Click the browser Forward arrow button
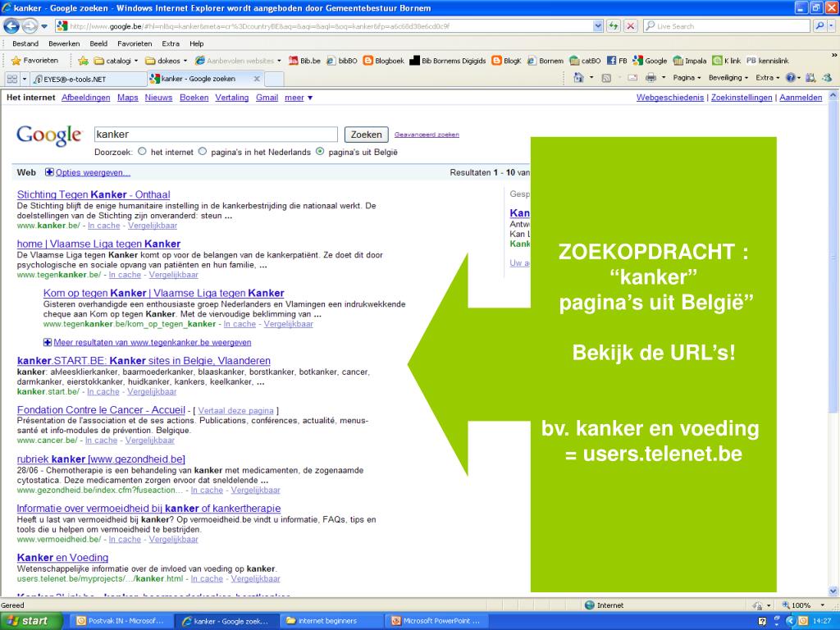This screenshot has width=840, height=630. click(30, 25)
